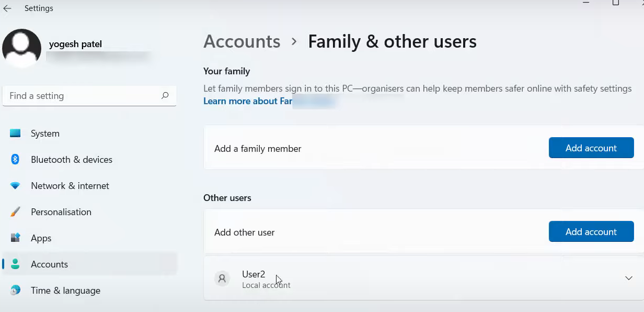
Task: Click Add account for other user
Action: [x=591, y=232]
